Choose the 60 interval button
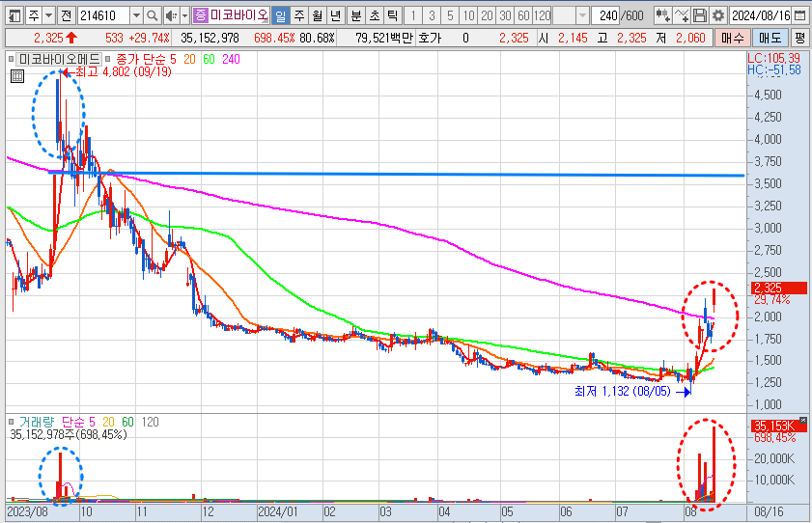The height and width of the screenshot is (523, 812). coord(523,15)
